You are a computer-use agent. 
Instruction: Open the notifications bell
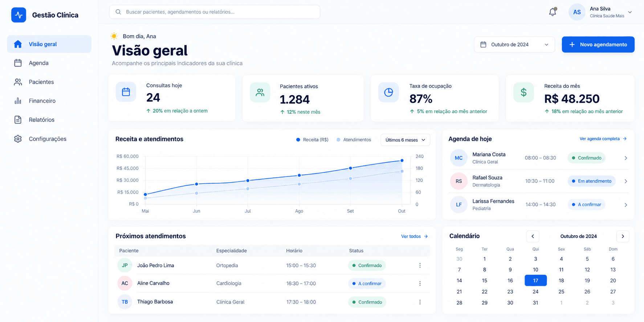coord(553,12)
